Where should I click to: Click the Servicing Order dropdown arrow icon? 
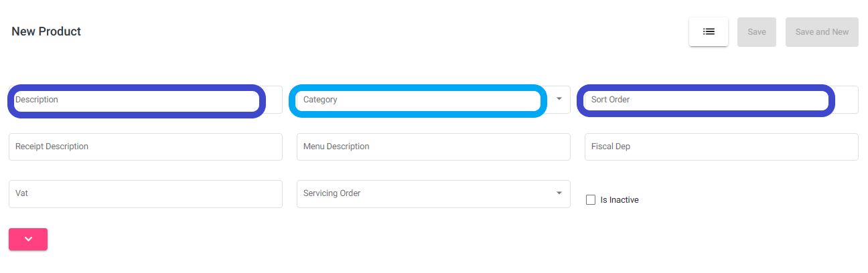click(559, 193)
